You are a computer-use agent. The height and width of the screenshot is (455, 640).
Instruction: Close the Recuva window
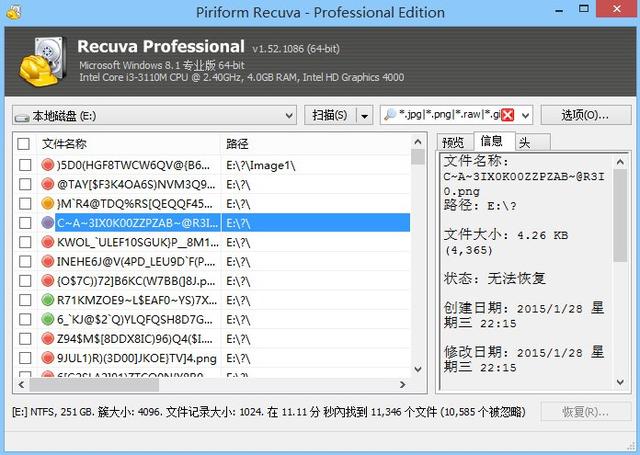pos(617,9)
